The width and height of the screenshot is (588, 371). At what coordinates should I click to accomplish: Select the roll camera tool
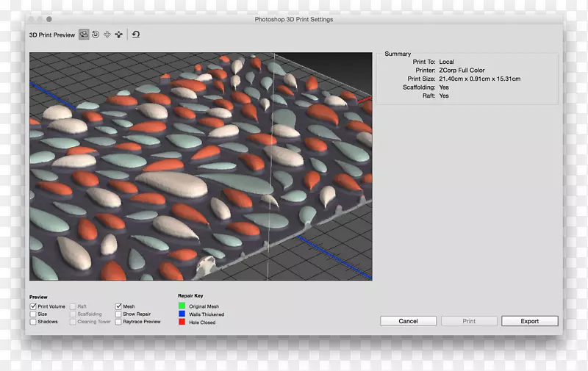(96, 35)
